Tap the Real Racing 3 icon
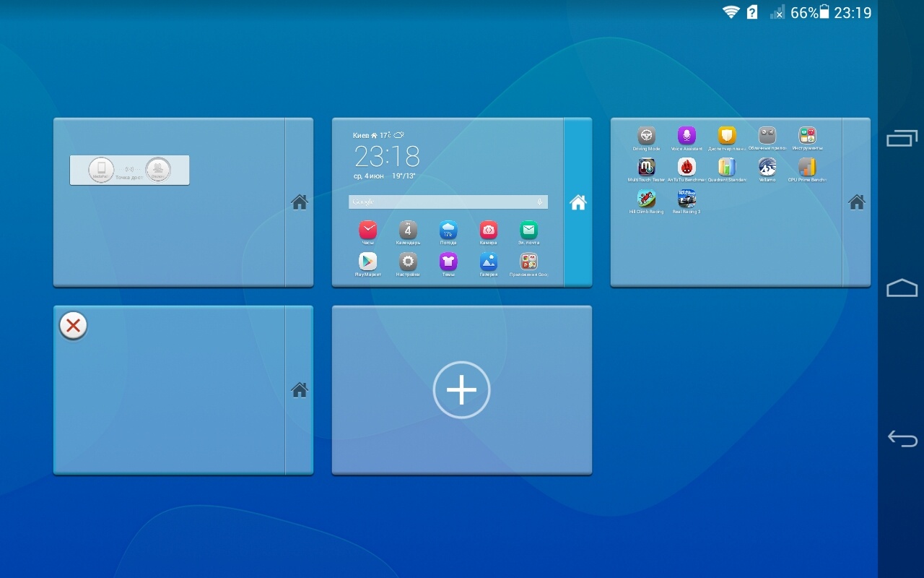 687,199
